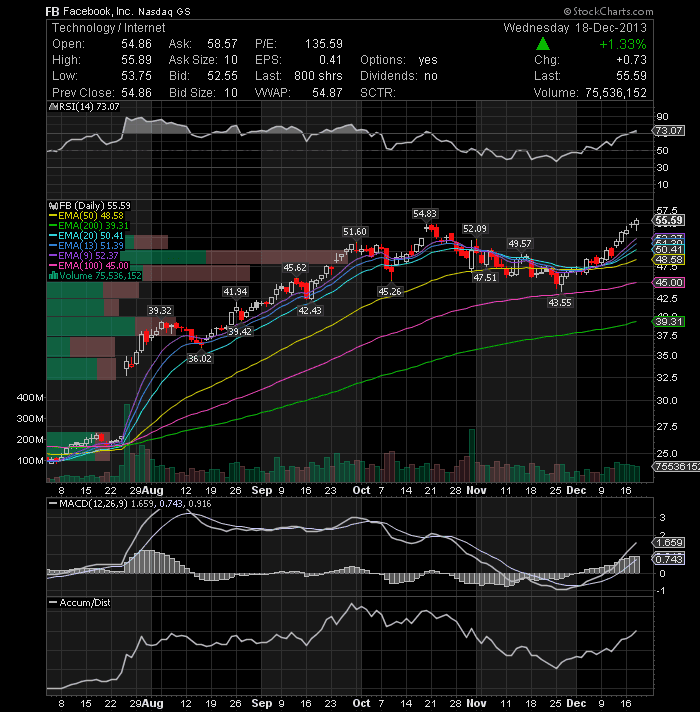Select the 43.55 low price label
Image resolution: width=700 pixels, height=712 pixels.
[x=560, y=302]
